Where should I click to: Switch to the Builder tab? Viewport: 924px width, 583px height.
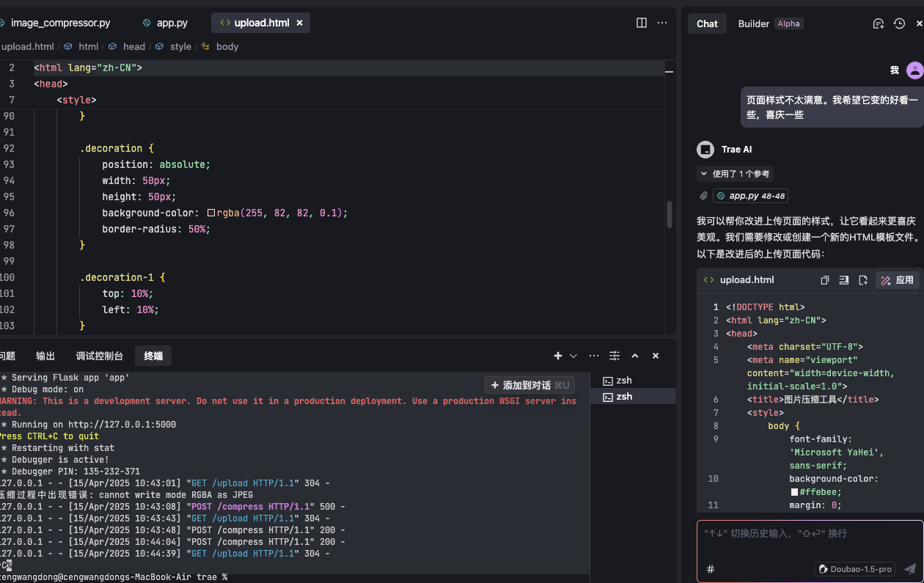point(753,23)
